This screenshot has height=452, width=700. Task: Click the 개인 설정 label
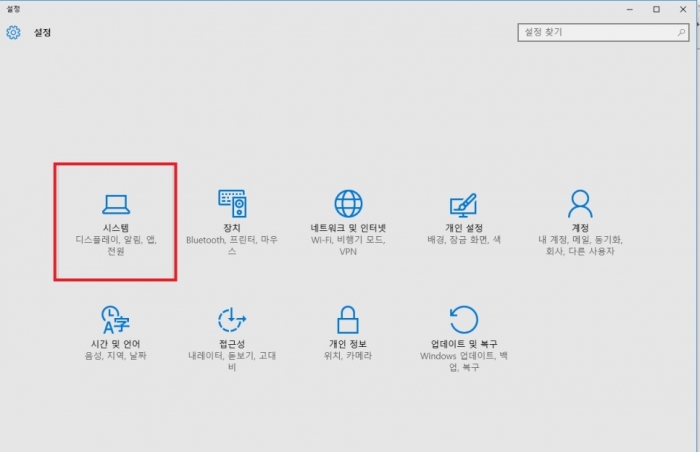tap(464, 228)
